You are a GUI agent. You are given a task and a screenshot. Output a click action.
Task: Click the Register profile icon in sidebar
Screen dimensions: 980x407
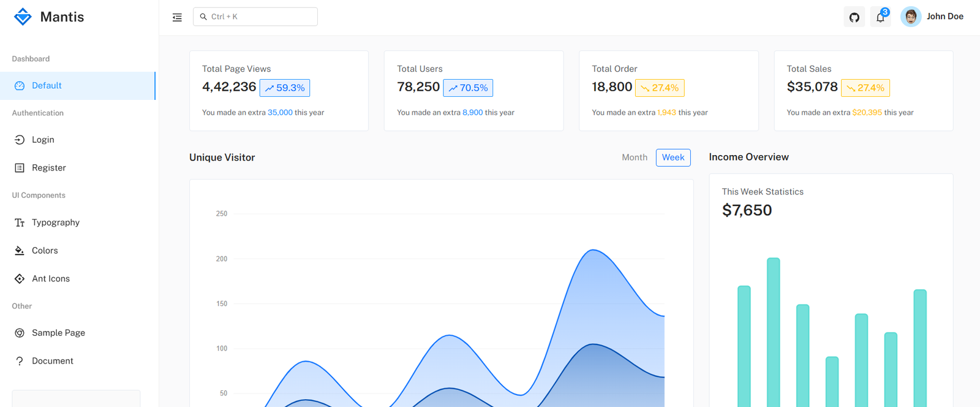pos(20,168)
